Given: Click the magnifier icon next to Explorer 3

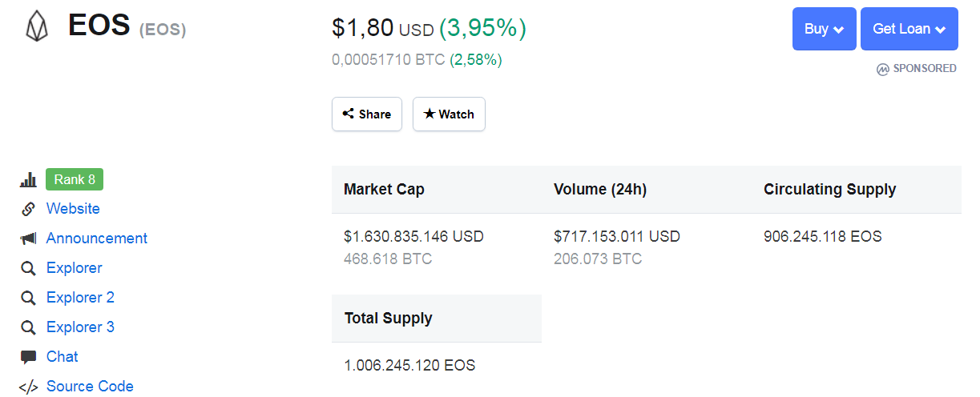Looking at the screenshot, I should pos(28,327).
